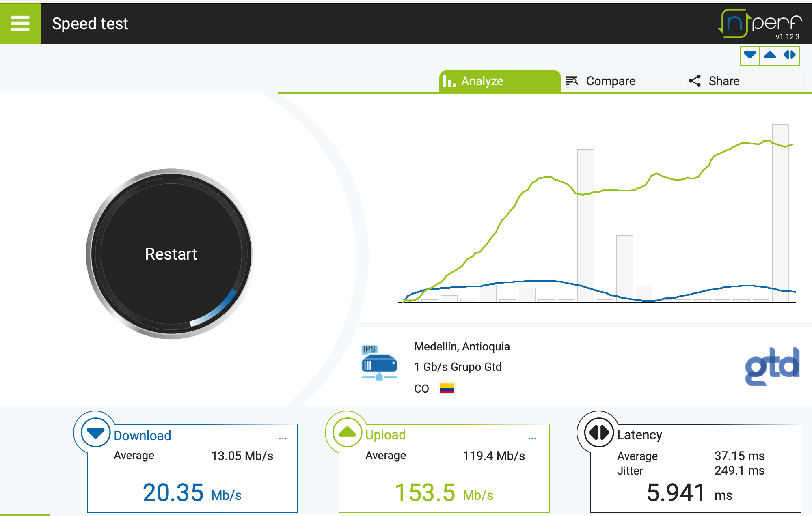The height and width of the screenshot is (516, 812).
Task: Click the Colombia flag icon
Action: (x=447, y=389)
